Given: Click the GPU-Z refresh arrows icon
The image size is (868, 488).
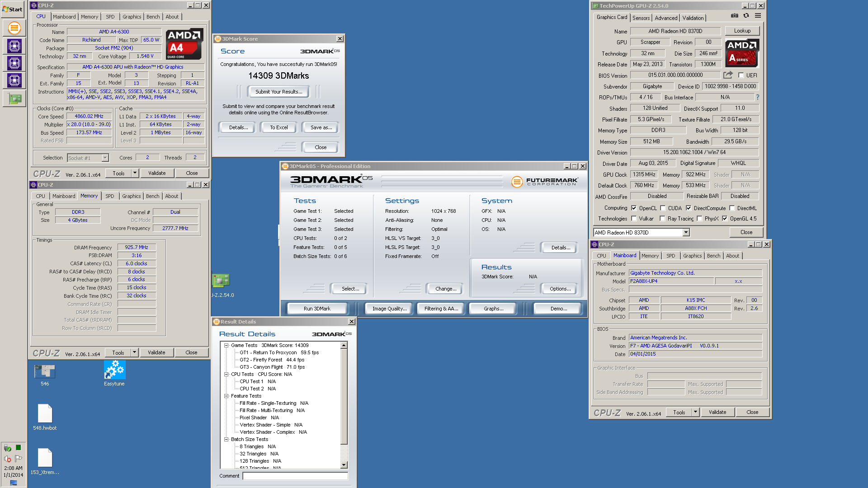Looking at the screenshot, I should (x=746, y=16).
